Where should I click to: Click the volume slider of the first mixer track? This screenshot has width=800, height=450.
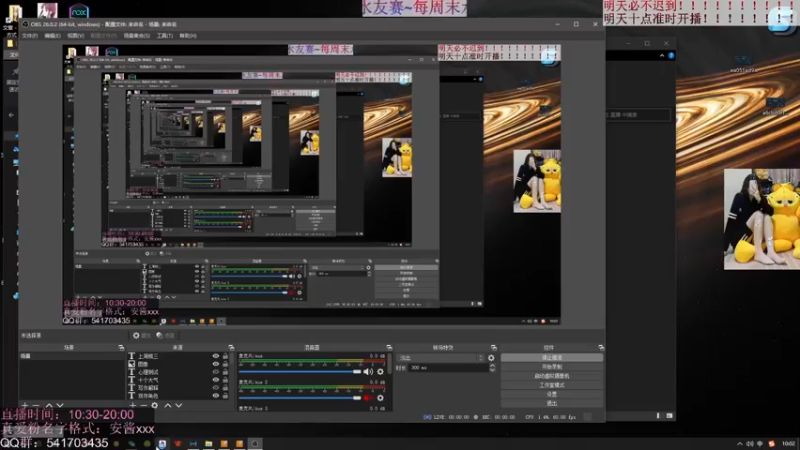coord(300,371)
